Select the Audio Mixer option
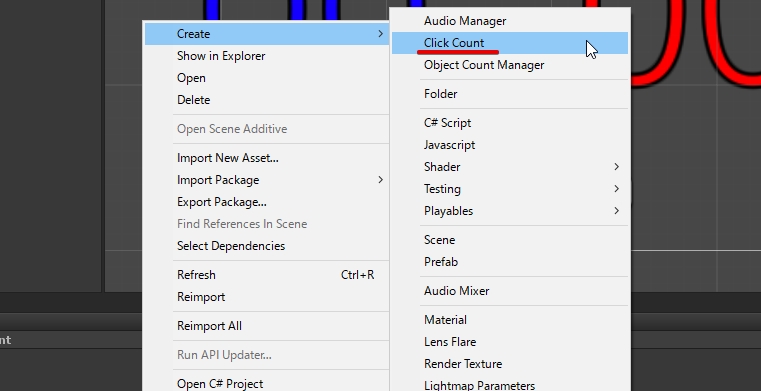This screenshot has width=761, height=391. [x=510, y=291]
